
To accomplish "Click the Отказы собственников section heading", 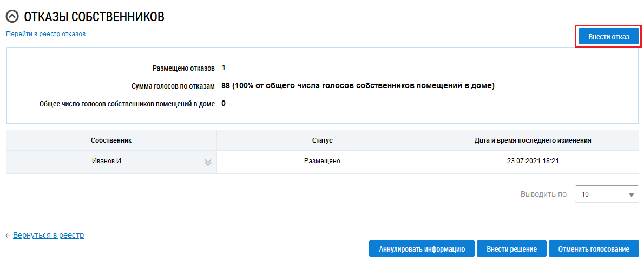I will click(94, 17).
